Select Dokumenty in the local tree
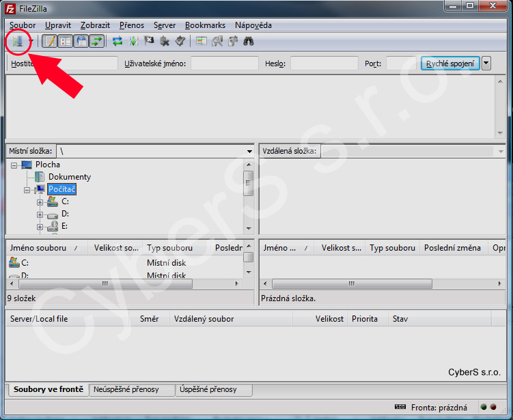 pos(70,177)
